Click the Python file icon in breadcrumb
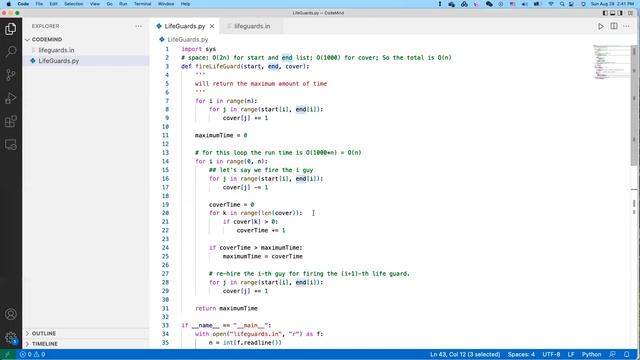Screen dimensions: 640x360 (162, 40)
